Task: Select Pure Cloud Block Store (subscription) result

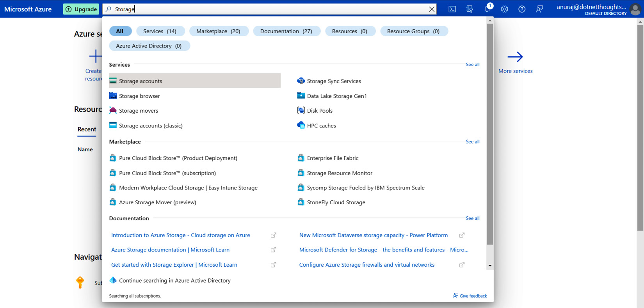Action: 167,173
